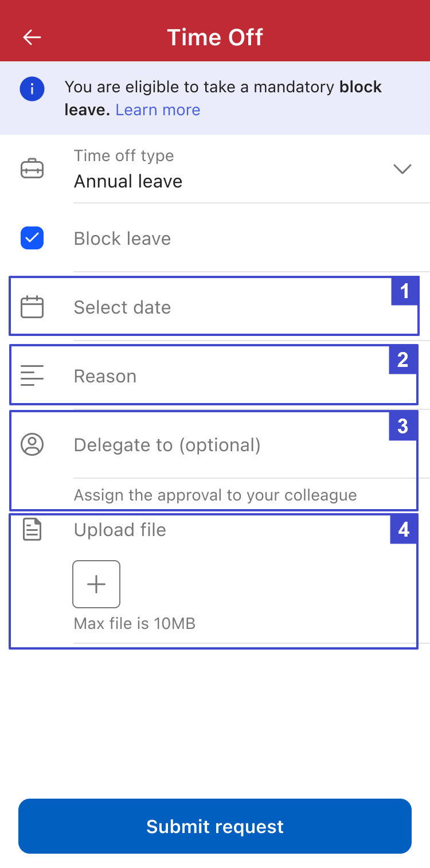Viewport: 430px width, 868px height.
Task: Click the calendar icon beside Select date
Action: point(32,307)
